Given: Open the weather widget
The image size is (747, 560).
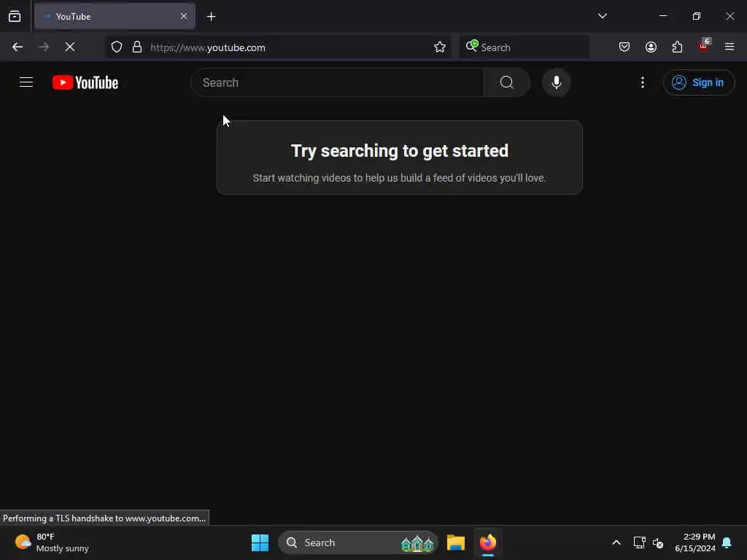Looking at the screenshot, I should (52, 542).
